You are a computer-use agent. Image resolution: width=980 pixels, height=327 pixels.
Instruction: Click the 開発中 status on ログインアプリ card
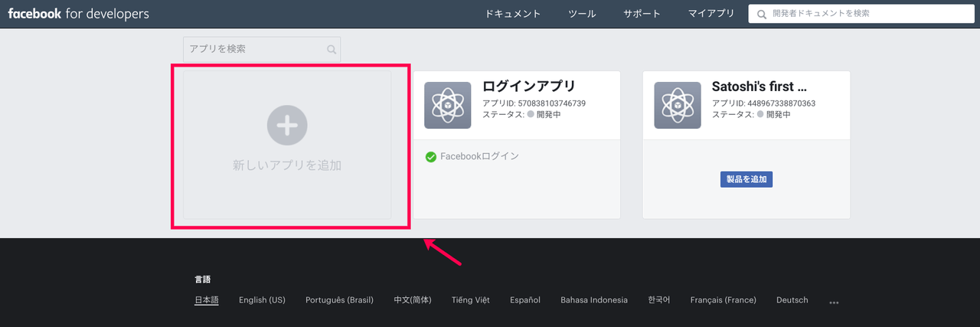coord(544,114)
